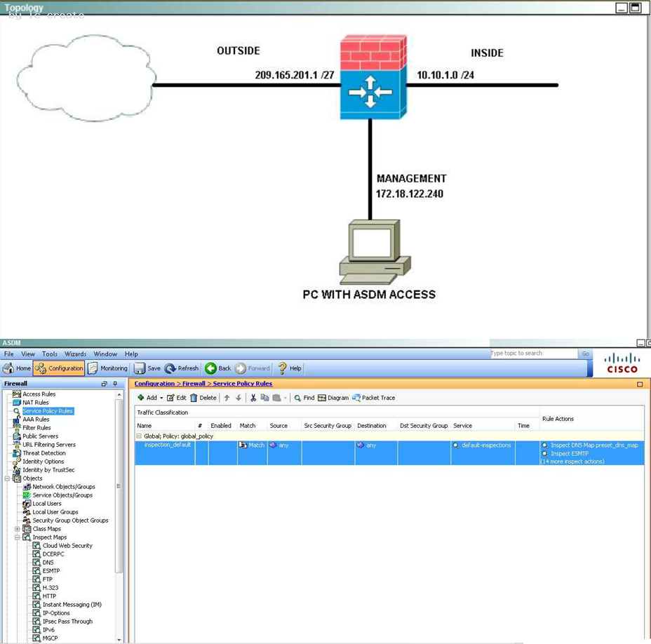Select Public Servers in the tree
Image resolution: width=651 pixels, height=644 pixels.
point(40,436)
